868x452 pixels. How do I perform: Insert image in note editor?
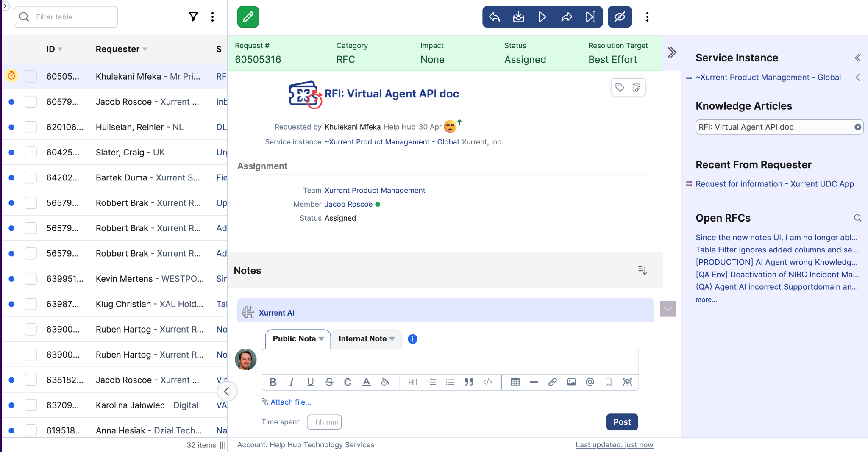(571, 382)
